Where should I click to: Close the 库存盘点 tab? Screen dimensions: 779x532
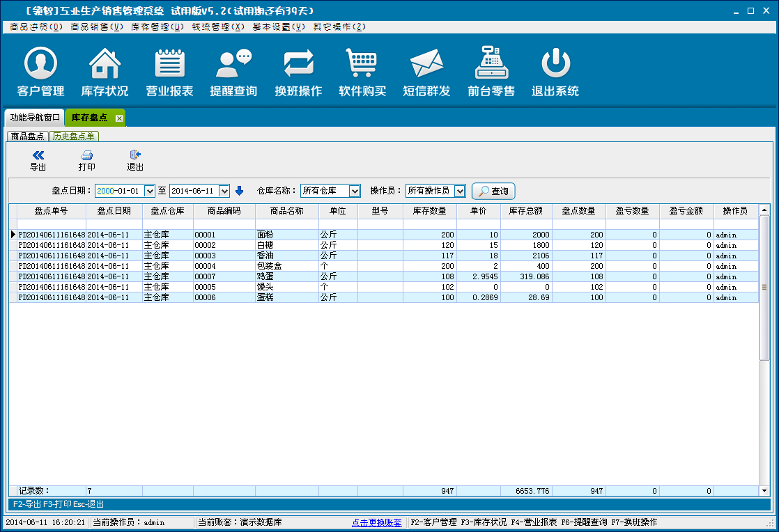(x=119, y=118)
